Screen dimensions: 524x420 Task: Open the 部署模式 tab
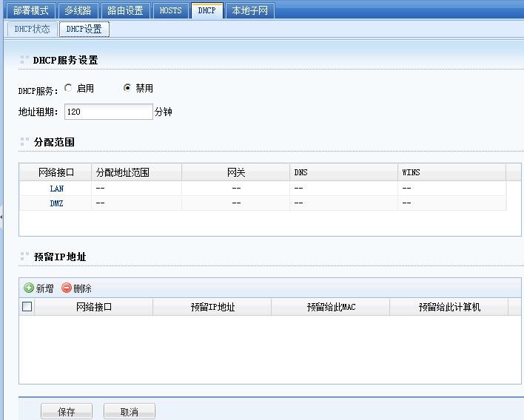30,10
